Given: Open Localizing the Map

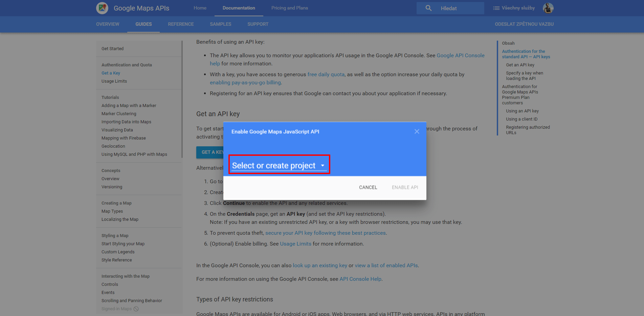Looking at the screenshot, I should pyautogui.click(x=120, y=219).
